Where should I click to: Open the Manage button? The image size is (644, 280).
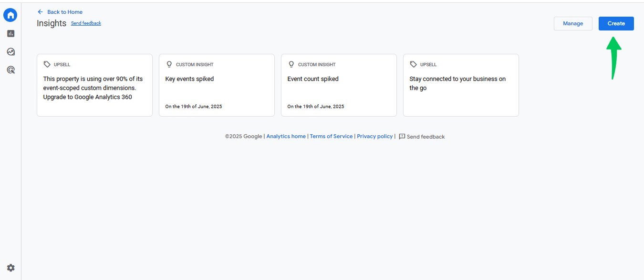pos(573,23)
